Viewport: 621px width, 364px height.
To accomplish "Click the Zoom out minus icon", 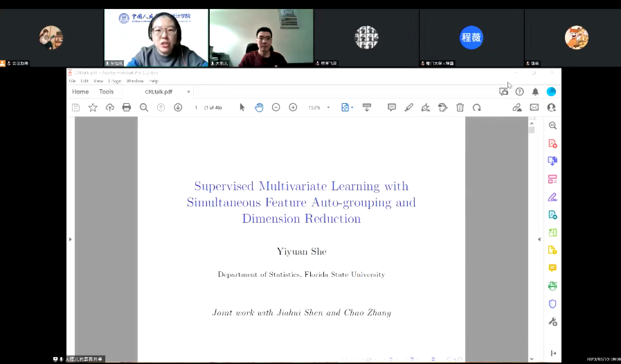I will 276,108.
